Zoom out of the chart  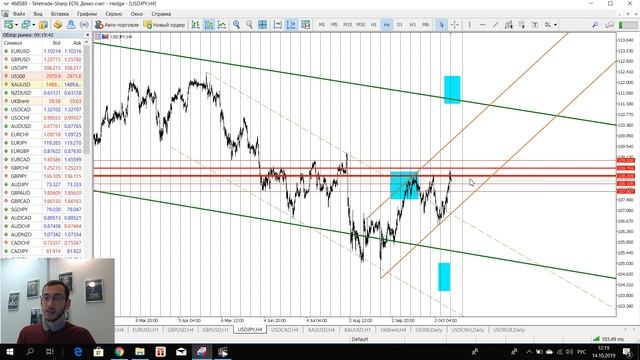pos(249,25)
